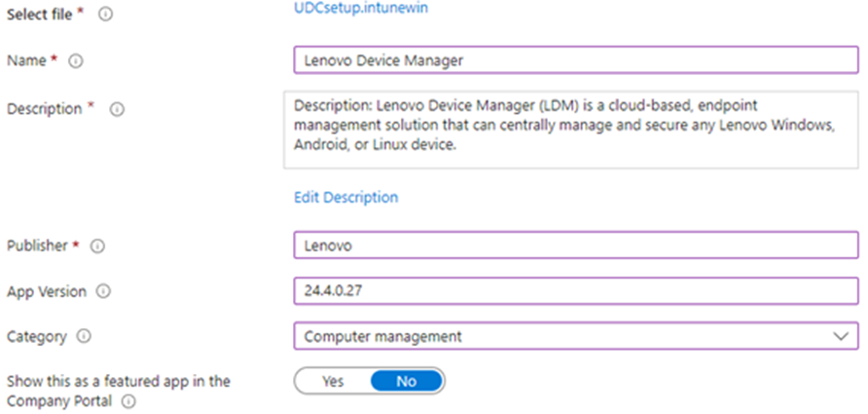The image size is (868, 414).
Task: Click the Description field label
Action: [x=45, y=109]
